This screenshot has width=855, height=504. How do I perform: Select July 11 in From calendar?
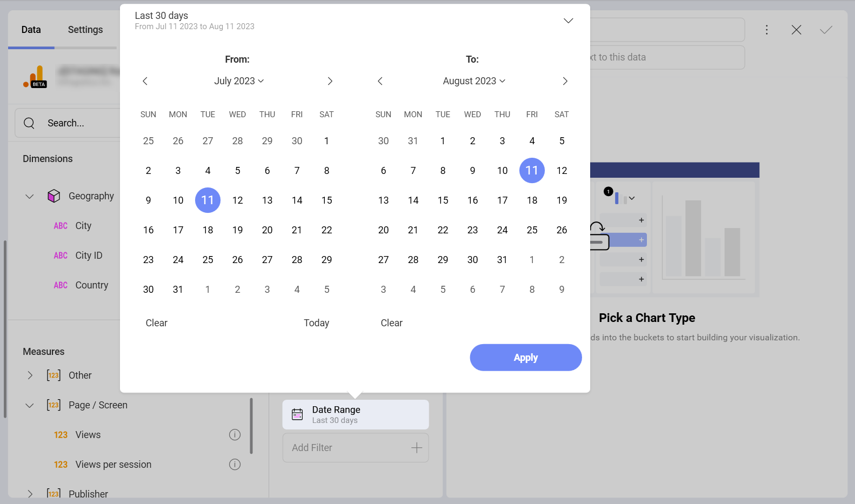click(208, 200)
